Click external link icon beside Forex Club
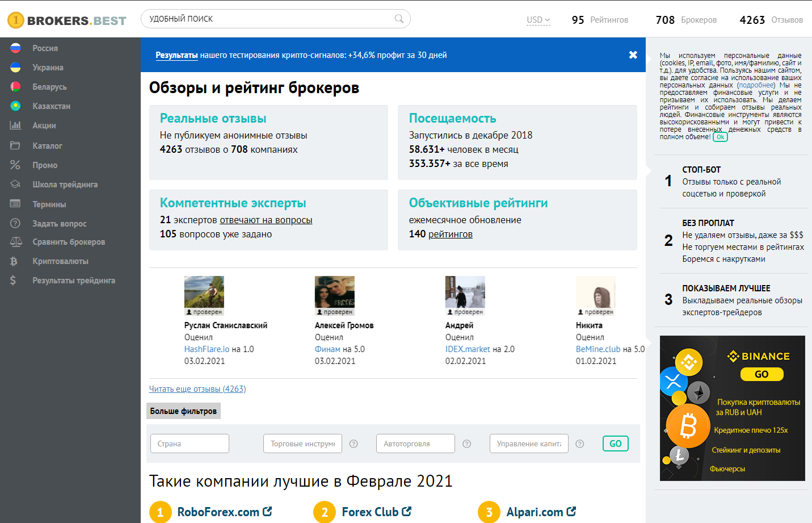 click(406, 511)
